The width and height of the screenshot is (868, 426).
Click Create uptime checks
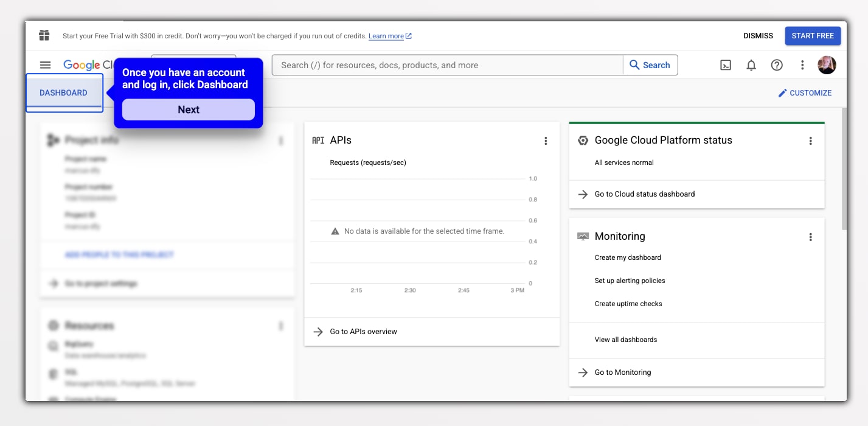(x=628, y=304)
